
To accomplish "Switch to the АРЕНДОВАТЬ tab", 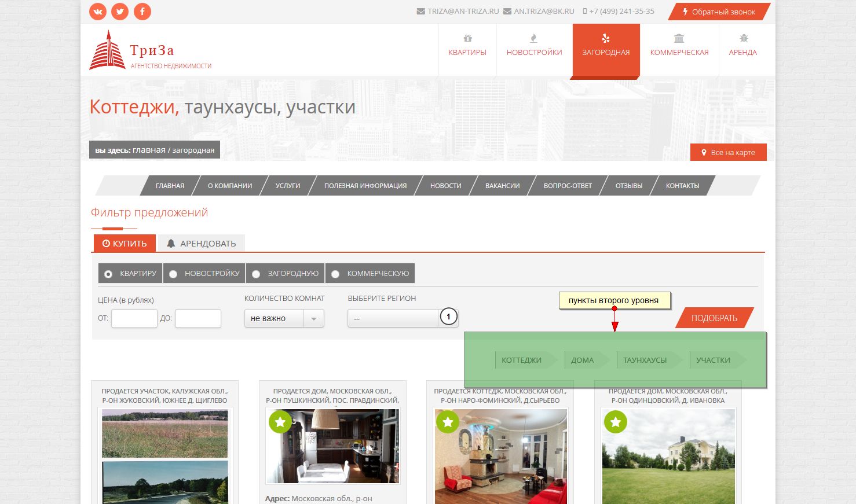I will tap(202, 244).
